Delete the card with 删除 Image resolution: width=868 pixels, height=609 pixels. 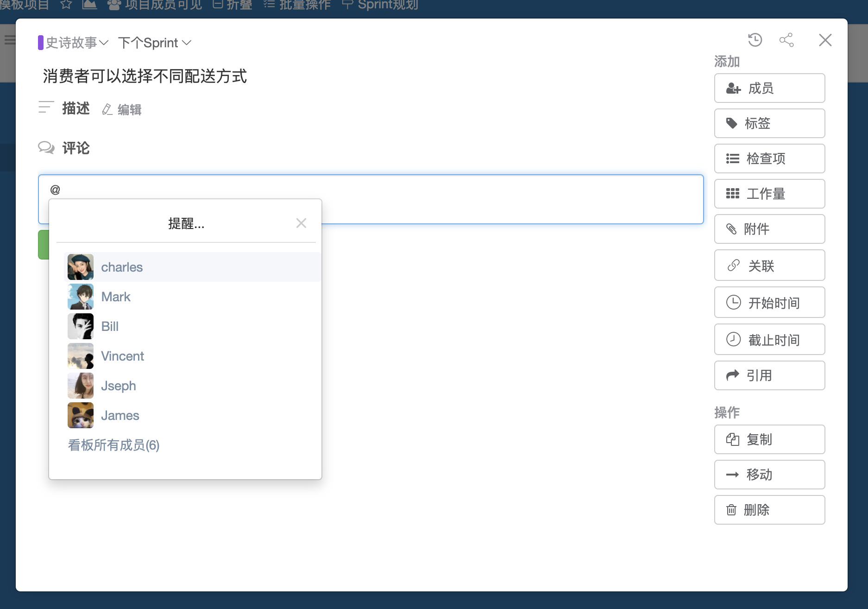click(x=769, y=510)
